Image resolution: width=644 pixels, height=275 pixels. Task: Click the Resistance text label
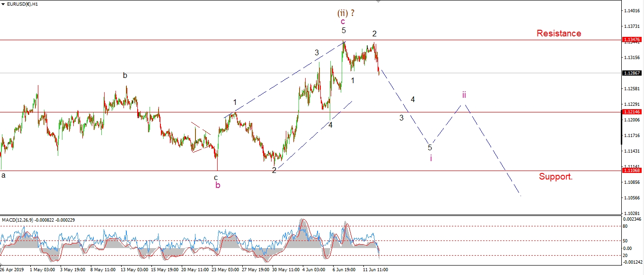[x=558, y=34]
